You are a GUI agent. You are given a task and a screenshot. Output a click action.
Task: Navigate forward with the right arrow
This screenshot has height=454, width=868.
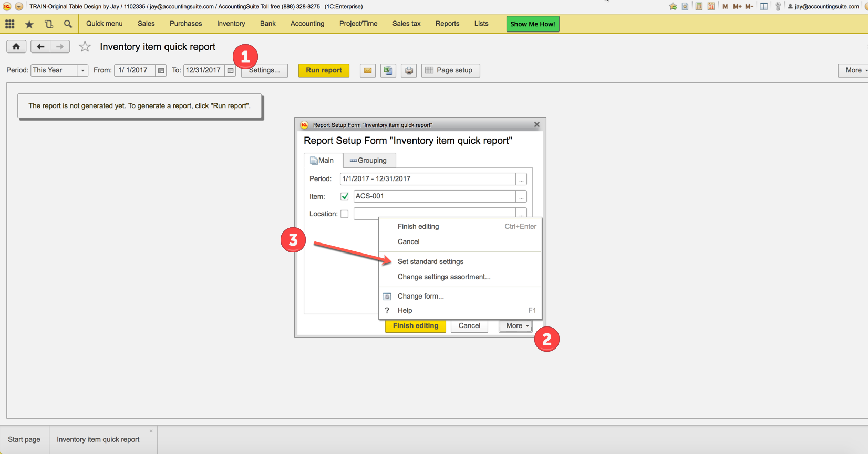[60, 47]
